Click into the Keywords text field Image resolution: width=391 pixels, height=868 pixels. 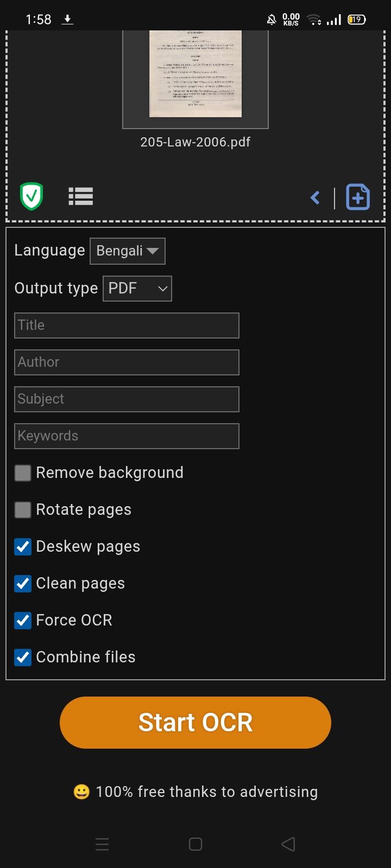pyautogui.click(x=127, y=436)
